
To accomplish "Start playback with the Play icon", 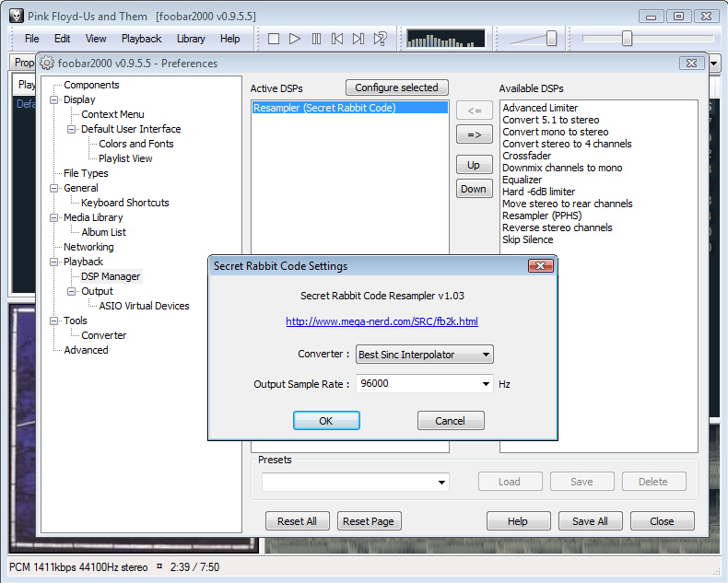I will (x=294, y=39).
